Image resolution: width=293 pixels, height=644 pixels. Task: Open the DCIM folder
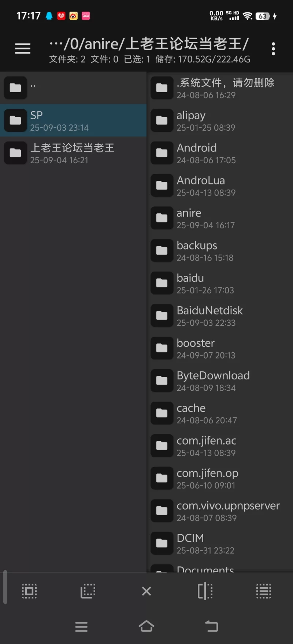point(220,543)
